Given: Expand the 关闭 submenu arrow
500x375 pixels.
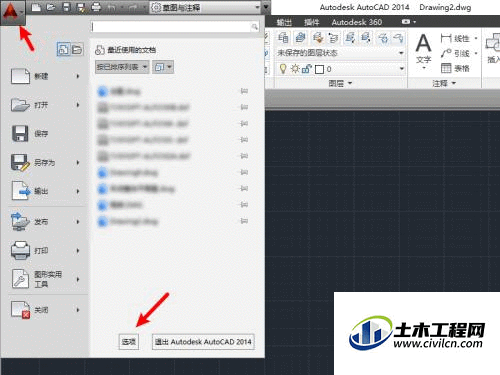Looking at the screenshot, I should pos(78,310).
